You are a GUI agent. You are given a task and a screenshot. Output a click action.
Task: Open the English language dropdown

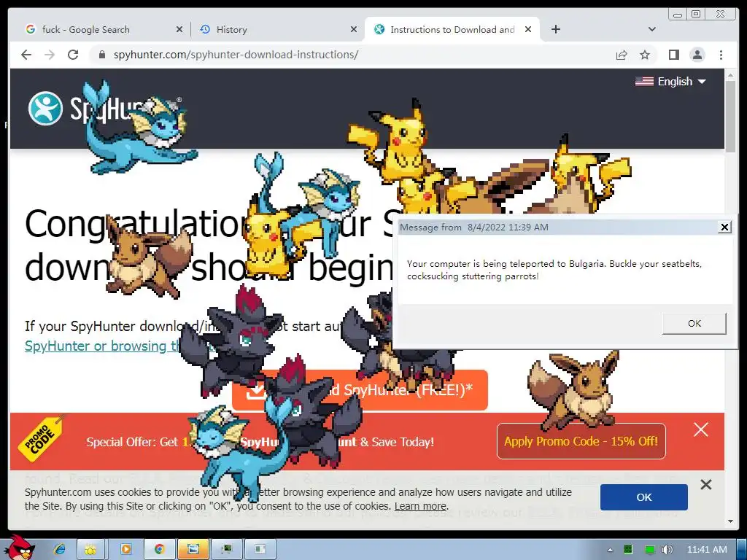(670, 82)
